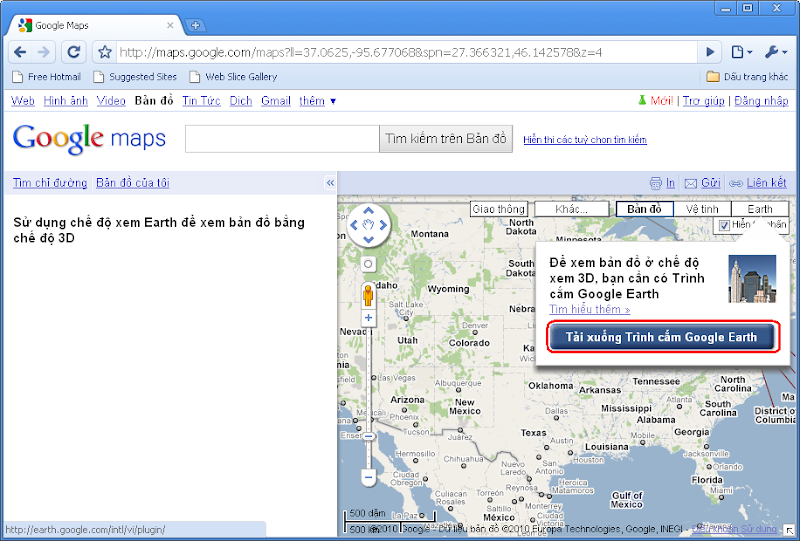Collapse the left panel with the double-arrow
This screenshot has width=800, height=541.
tap(330, 183)
